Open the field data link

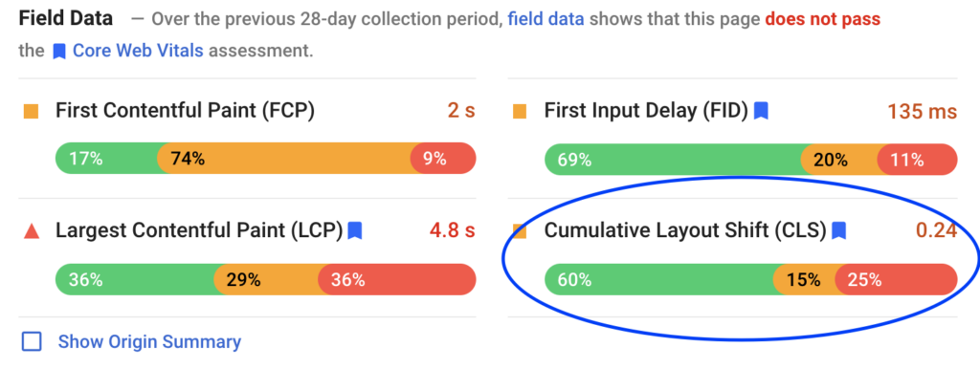pyautogui.click(x=546, y=19)
